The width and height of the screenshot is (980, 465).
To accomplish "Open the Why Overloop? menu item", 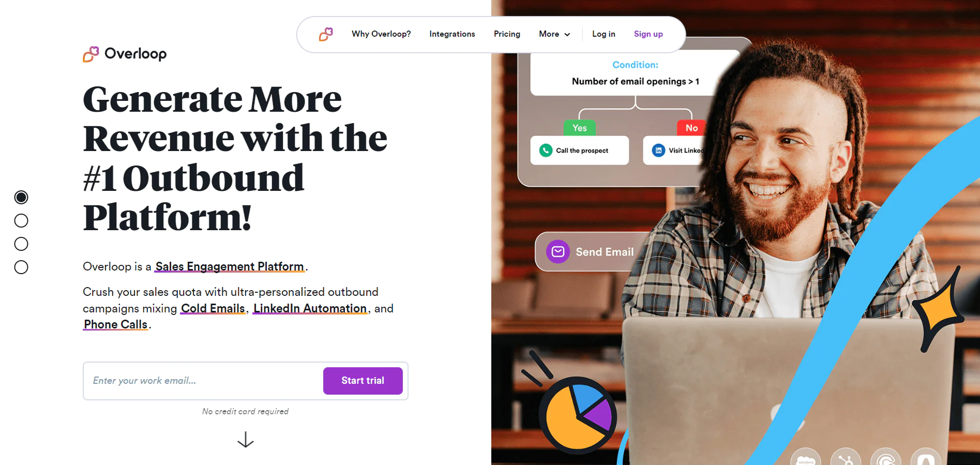I will pyautogui.click(x=381, y=34).
